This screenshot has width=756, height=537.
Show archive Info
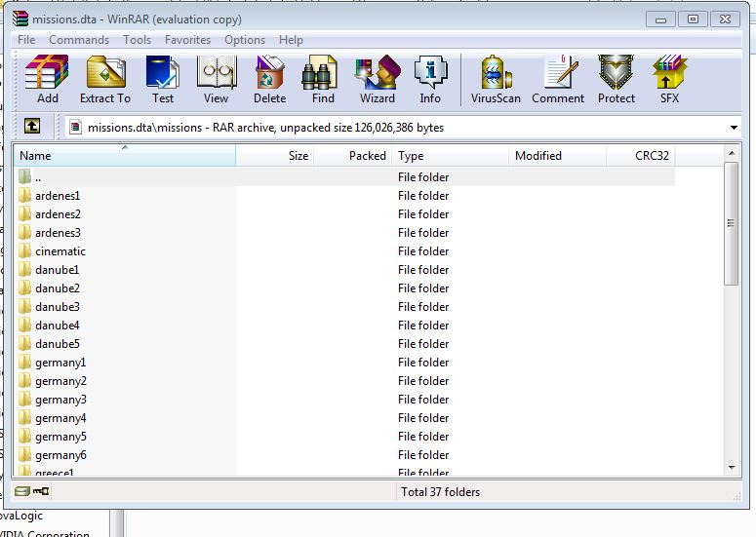[x=430, y=78]
